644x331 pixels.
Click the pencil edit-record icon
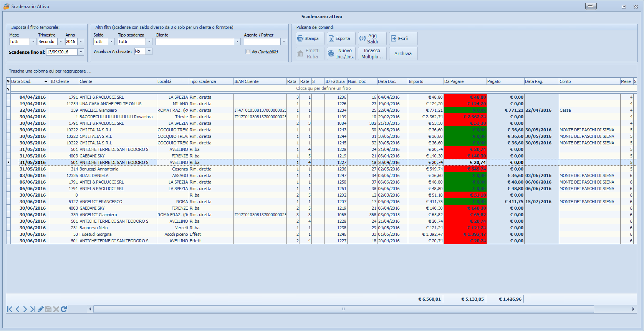click(x=40, y=309)
